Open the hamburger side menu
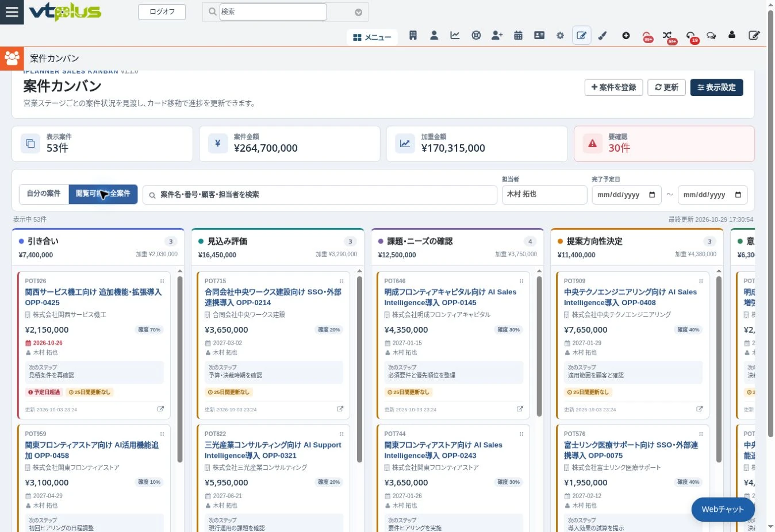Viewport: 775px width, 532px height. click(11, 11)
